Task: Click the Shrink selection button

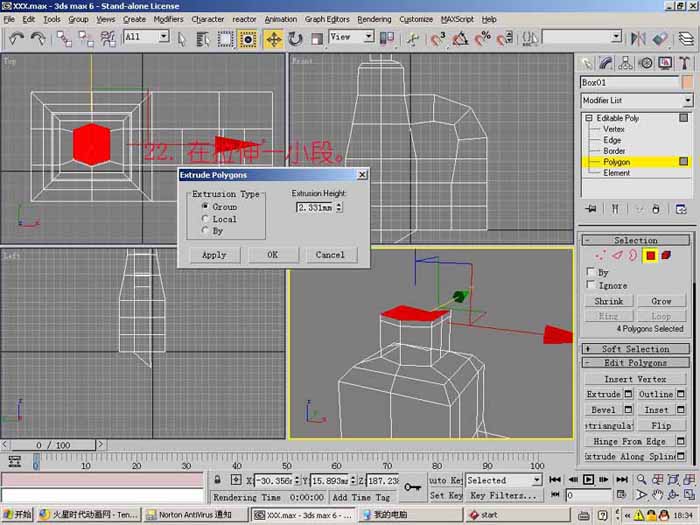Action: [x=608, y=301]
